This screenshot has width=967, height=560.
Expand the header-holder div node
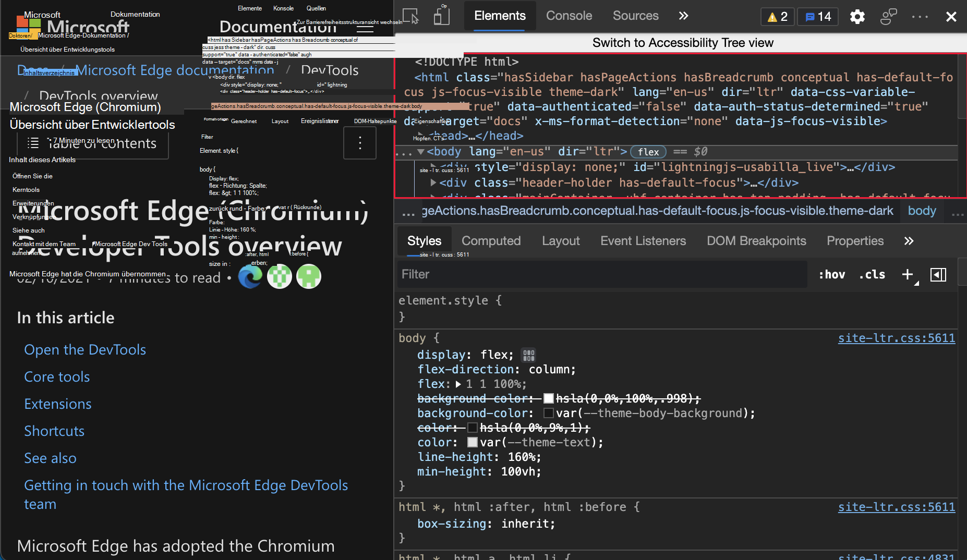tap(433, 183)
